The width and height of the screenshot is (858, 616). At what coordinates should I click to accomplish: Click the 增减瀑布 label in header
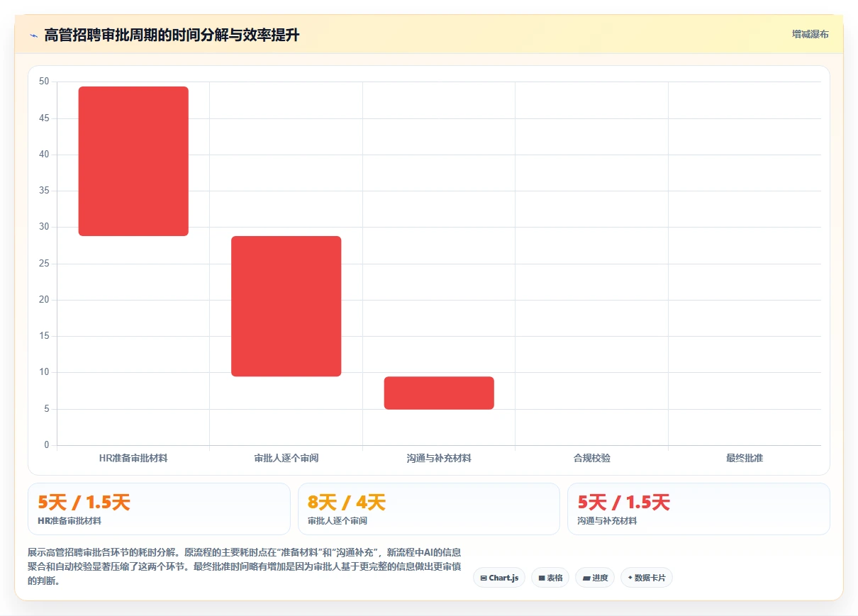coord(810,34)
